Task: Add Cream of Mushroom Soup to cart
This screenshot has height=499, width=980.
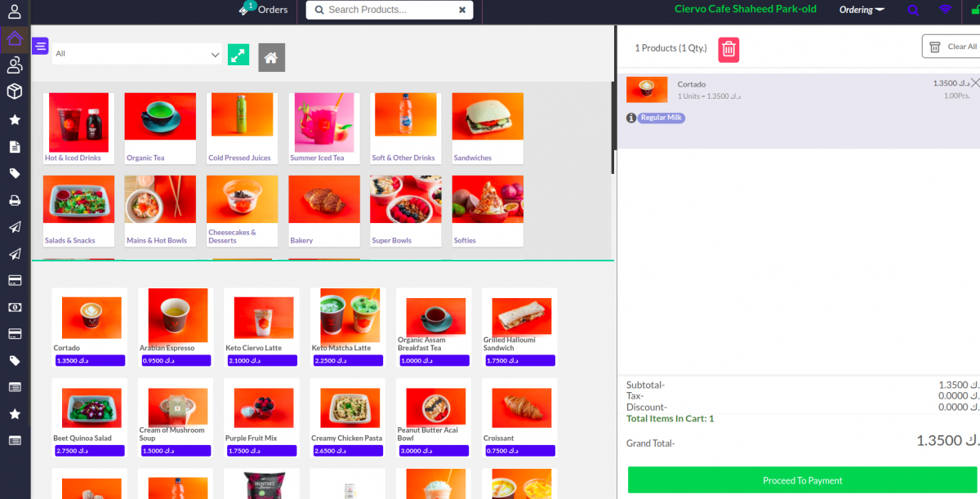Action: 176,418
